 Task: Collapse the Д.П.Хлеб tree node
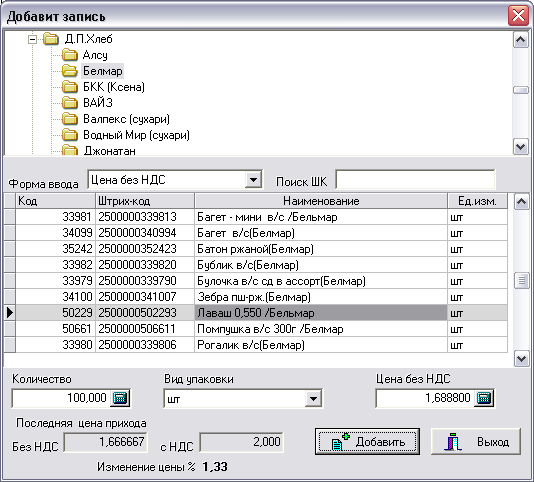tap(32, 40)
